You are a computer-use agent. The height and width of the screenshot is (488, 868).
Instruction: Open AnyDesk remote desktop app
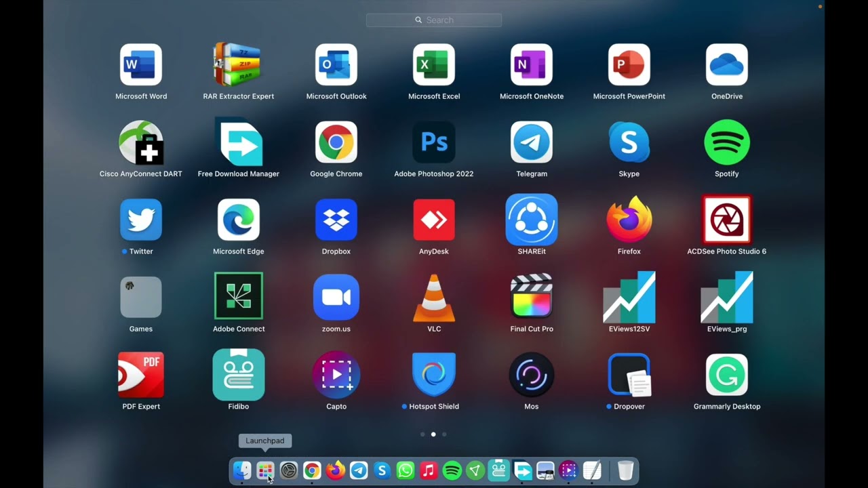point(434,220)
